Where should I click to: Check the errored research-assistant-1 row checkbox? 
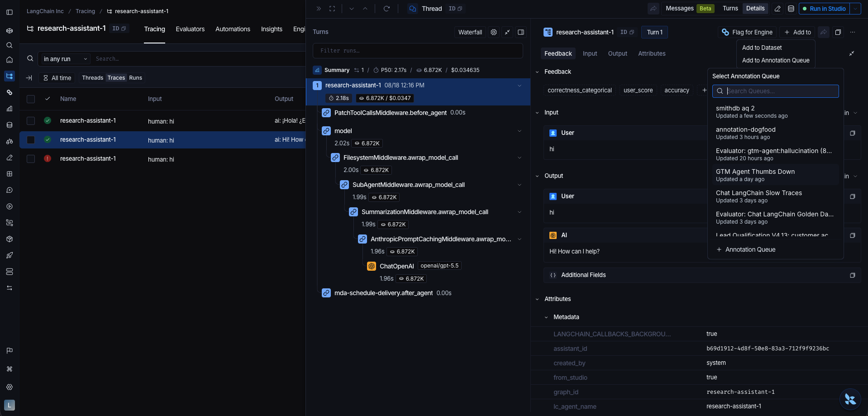pos(31,159)
